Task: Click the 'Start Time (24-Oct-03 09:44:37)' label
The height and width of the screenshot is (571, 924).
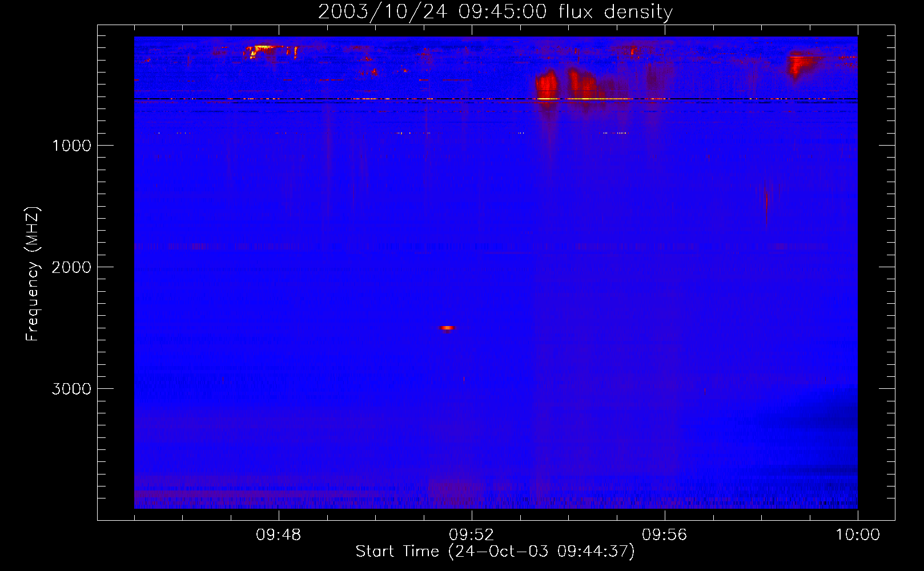Action: tap(495, 552)
